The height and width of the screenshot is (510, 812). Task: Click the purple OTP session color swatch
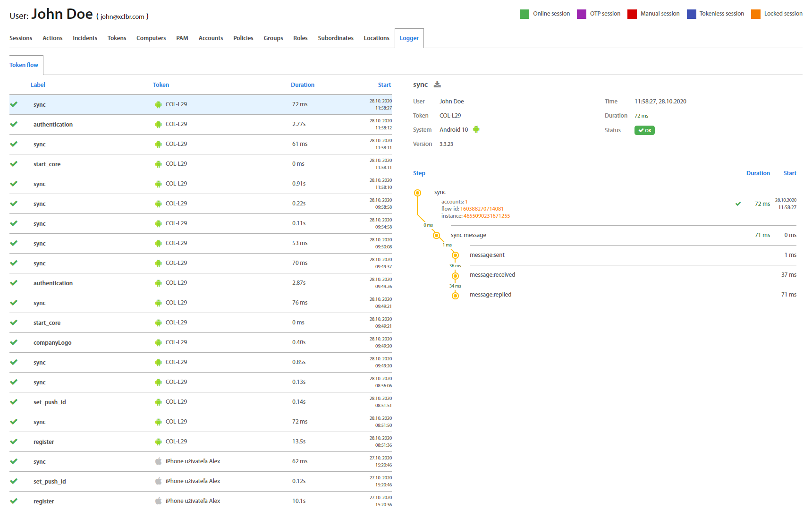[581, 14]
